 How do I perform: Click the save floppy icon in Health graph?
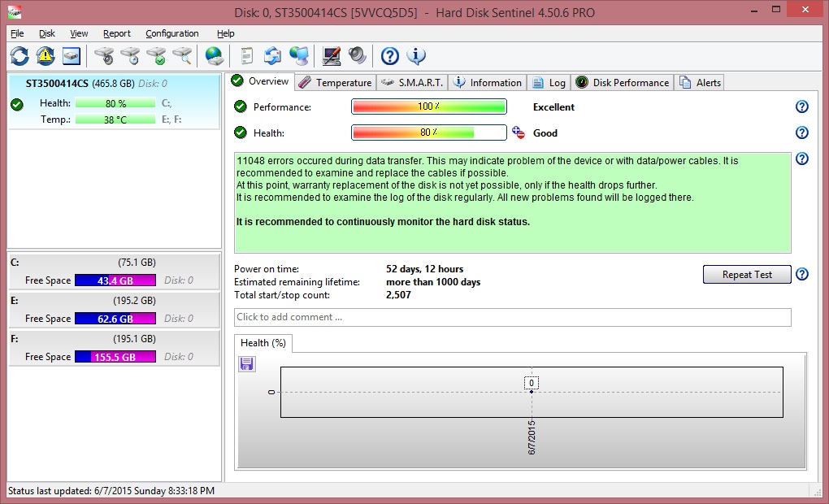click(x=247, y=364)
